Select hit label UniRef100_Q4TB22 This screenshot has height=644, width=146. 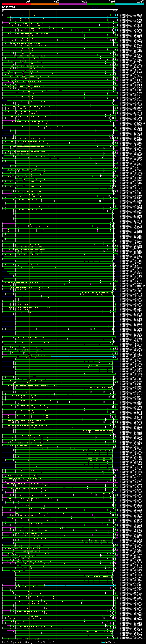click(131, 128)
